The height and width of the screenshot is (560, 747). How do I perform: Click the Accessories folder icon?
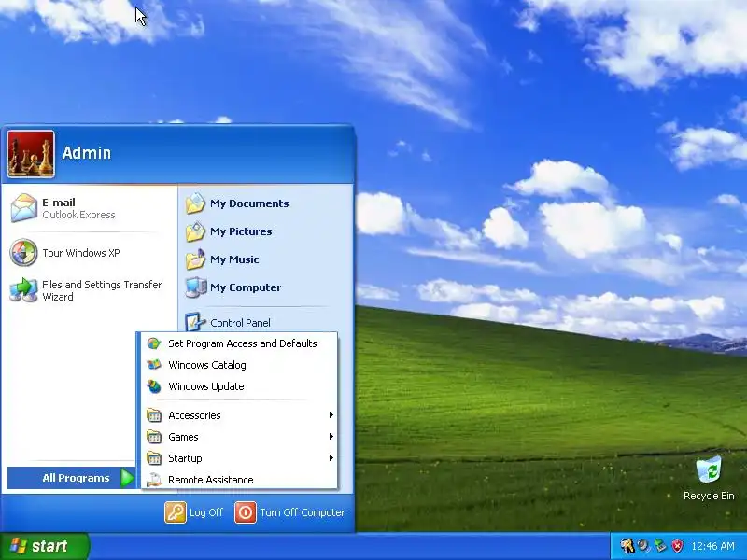point(154,415)
